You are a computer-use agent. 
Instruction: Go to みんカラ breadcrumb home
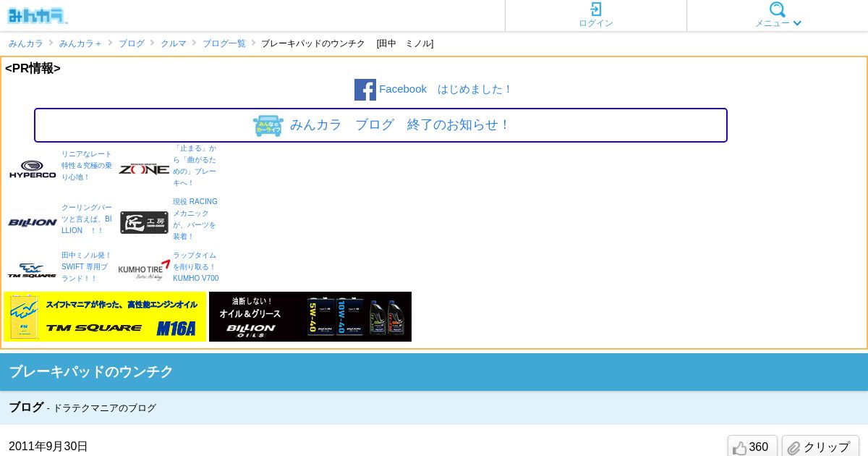[x=26, y=43]
